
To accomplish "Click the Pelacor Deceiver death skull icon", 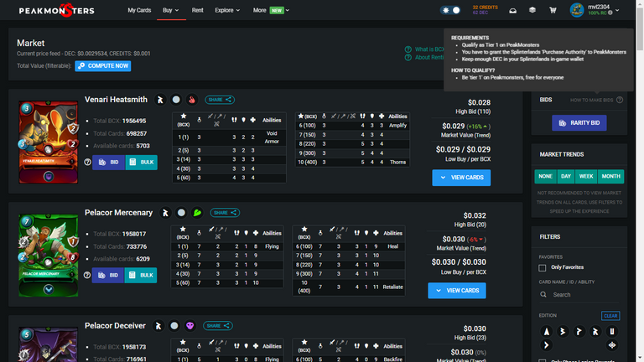I will click(x=190, y=326).
